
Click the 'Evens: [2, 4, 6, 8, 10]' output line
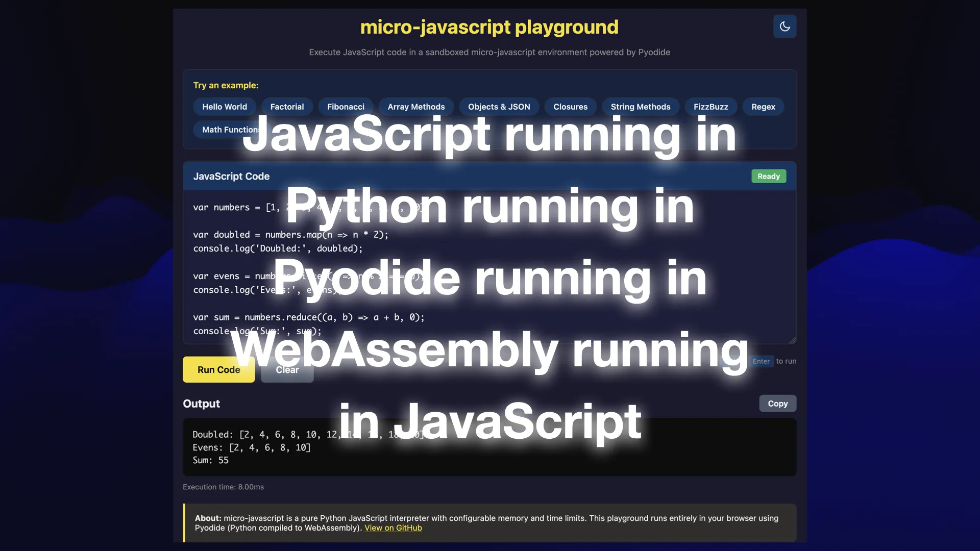click(251, 447)
